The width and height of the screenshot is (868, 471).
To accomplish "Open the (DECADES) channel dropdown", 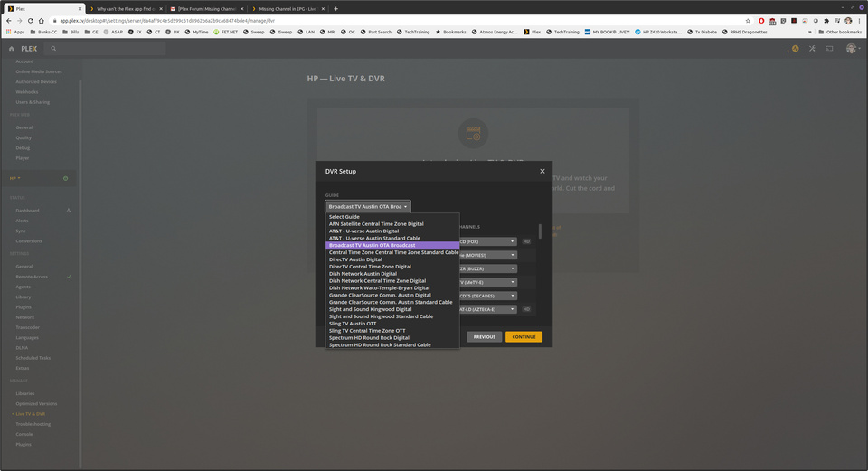I will click(487, 297).
